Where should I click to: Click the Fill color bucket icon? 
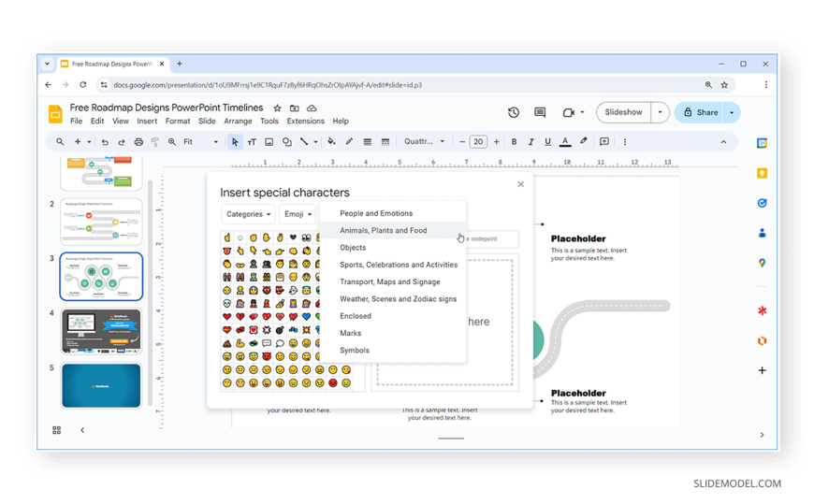click(331, 142)
